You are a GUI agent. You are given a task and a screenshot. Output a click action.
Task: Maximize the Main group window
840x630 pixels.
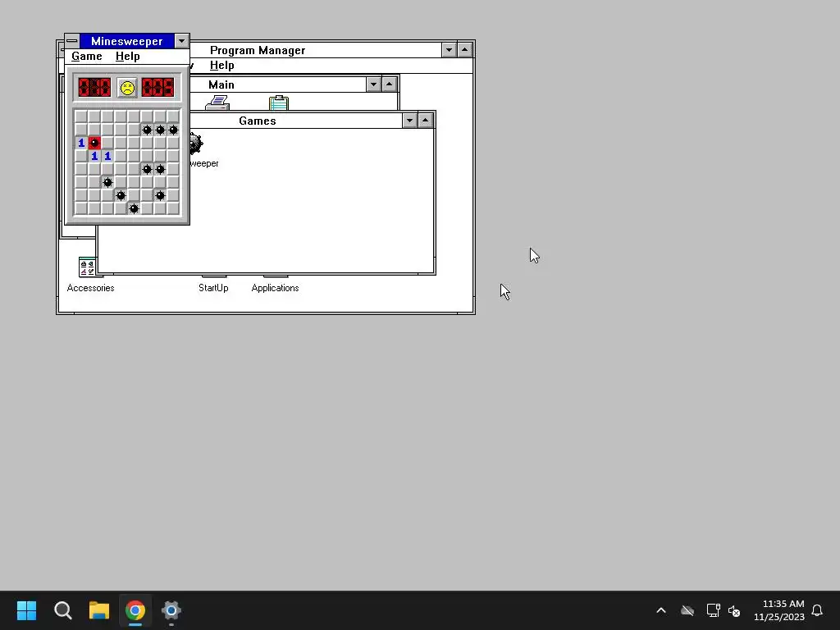coord(389,84)
